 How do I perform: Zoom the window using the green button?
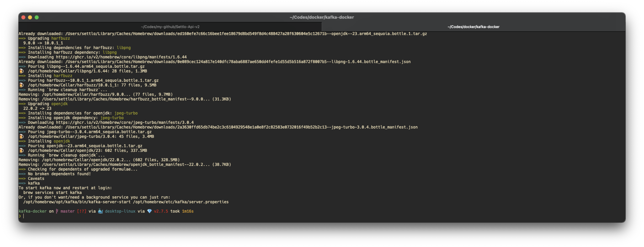pos(37,17)
